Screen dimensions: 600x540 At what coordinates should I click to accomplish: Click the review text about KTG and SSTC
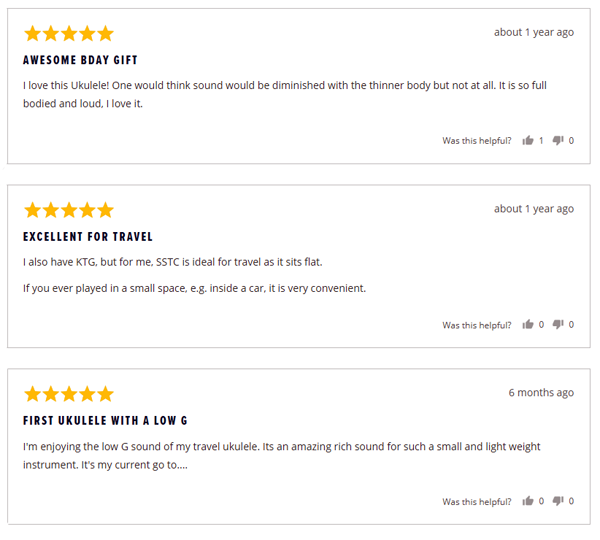173,262
